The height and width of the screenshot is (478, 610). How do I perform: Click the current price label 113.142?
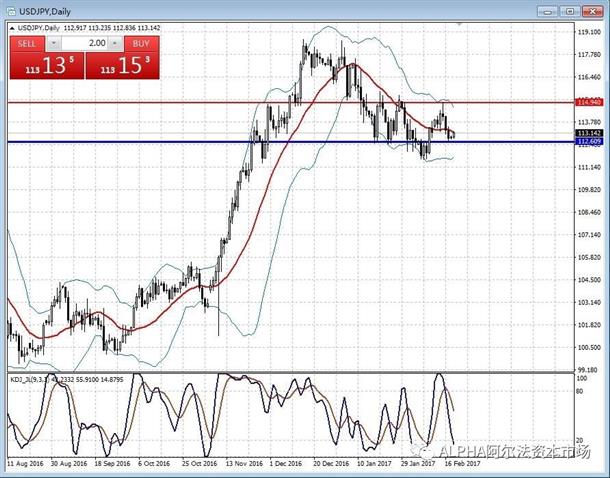(589, 133)
